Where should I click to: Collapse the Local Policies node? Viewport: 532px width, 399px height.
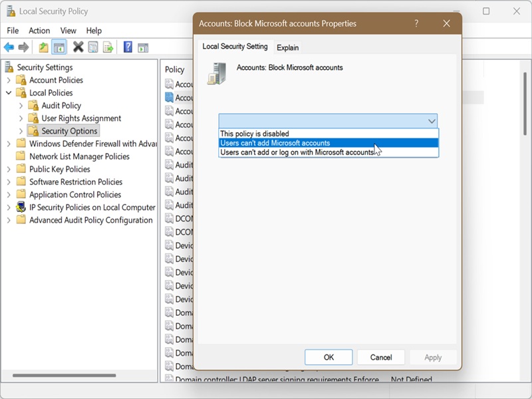(x=9, y=92)
